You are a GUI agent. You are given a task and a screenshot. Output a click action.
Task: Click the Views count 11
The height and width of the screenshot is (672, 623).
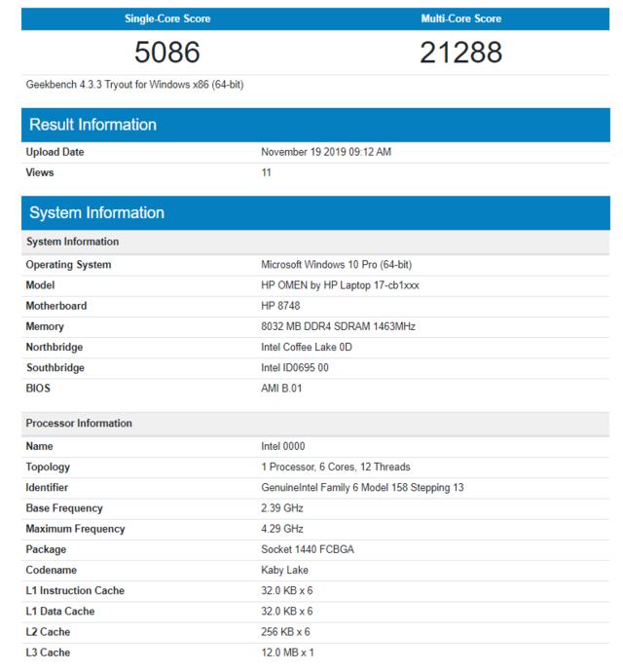[266, 172]
